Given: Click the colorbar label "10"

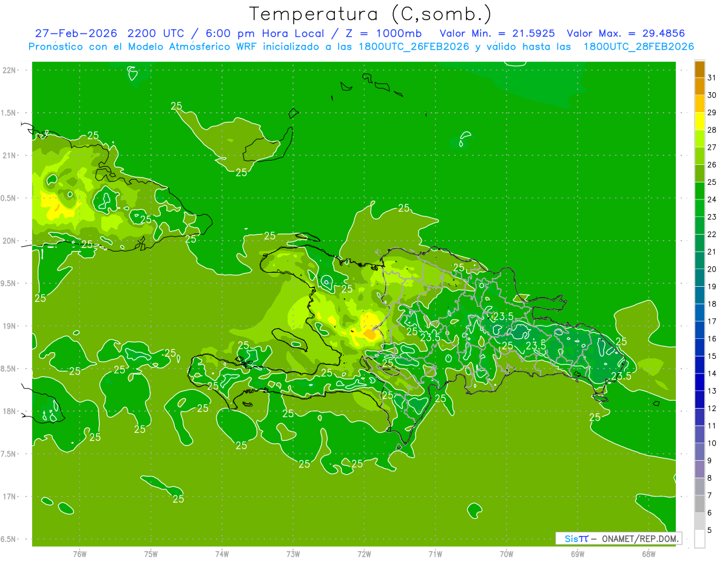Looking at the screenshot, I should (x=712, y=443).
